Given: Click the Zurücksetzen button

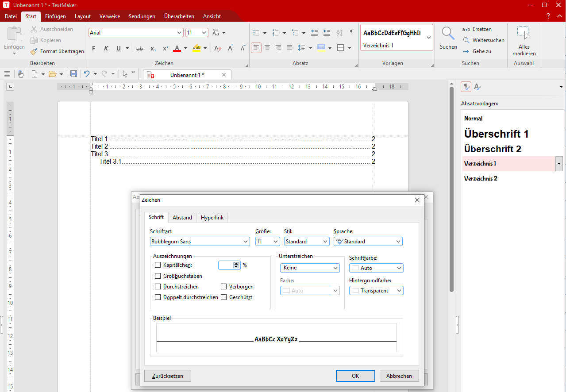Looking at the screenshot, I should 167,376.
